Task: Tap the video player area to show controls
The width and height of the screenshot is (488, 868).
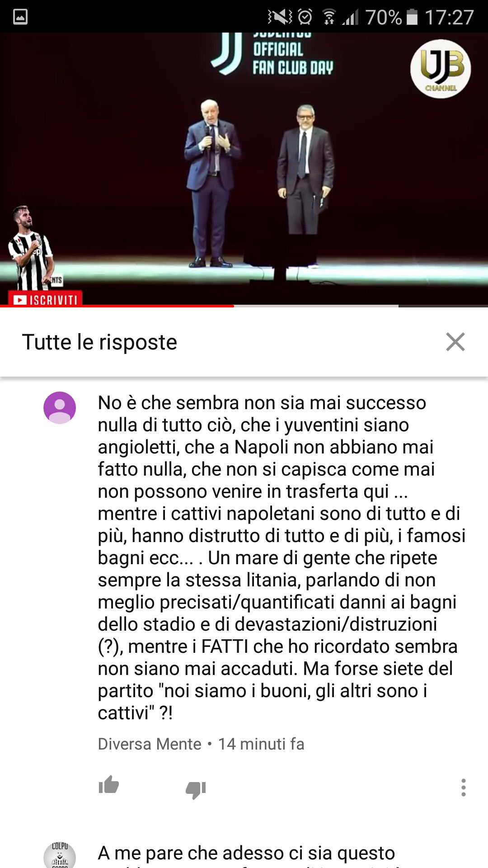Action: coord(244,169)
